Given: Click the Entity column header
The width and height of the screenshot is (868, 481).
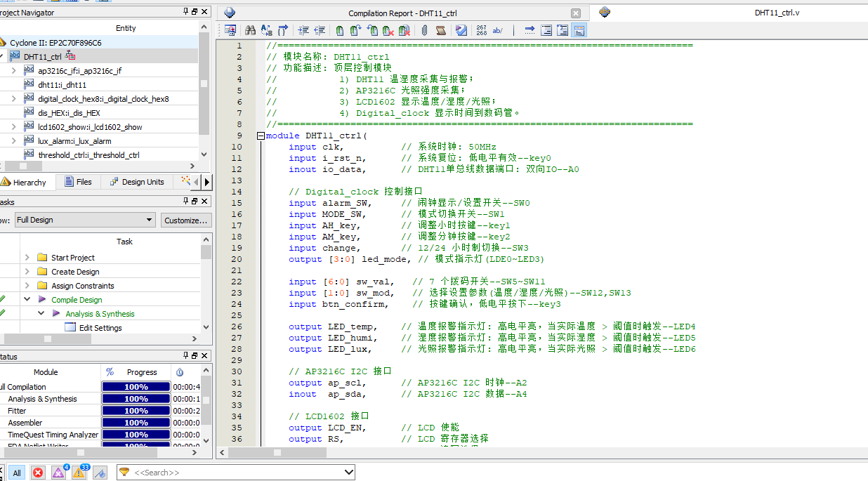Looking at the screenshot, I should (126, 28).
